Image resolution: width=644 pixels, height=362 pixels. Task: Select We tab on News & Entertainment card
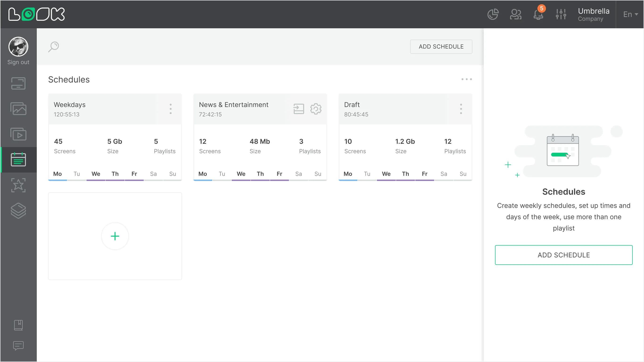[241, 174]
